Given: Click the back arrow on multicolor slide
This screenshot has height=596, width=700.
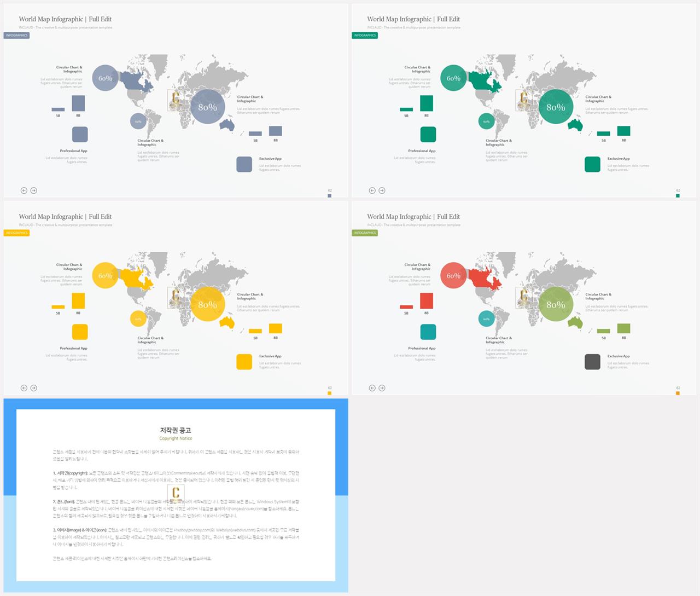Looking at the screenshot, I should (x=372, y=388).
